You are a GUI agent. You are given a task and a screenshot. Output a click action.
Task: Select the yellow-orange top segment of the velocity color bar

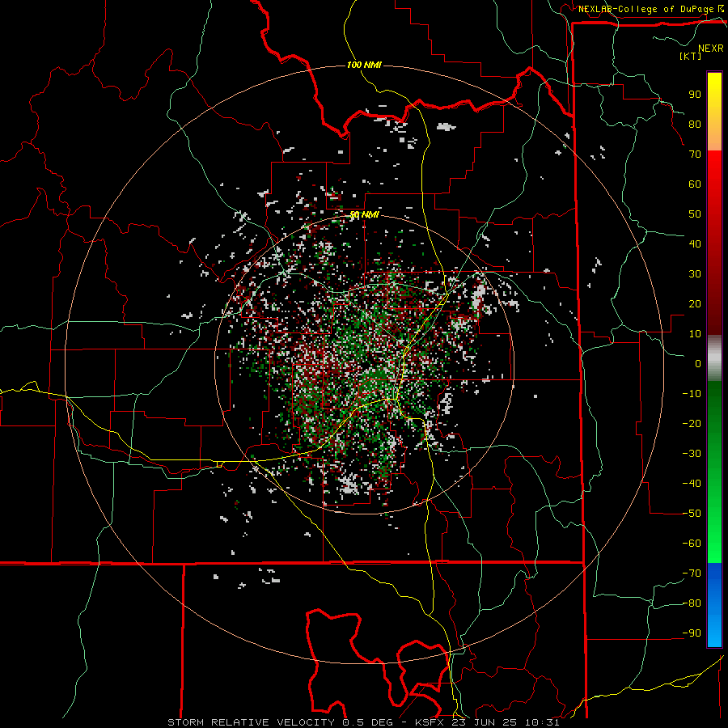coord(714,112)
